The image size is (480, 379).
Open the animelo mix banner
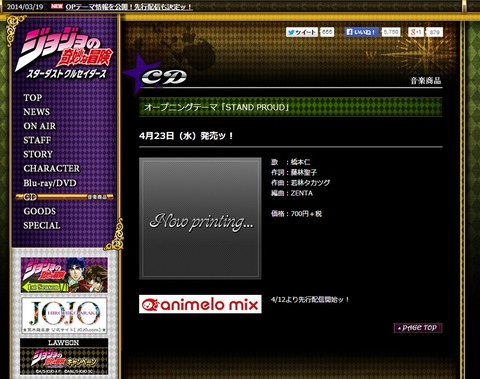[x=200, y=304]
